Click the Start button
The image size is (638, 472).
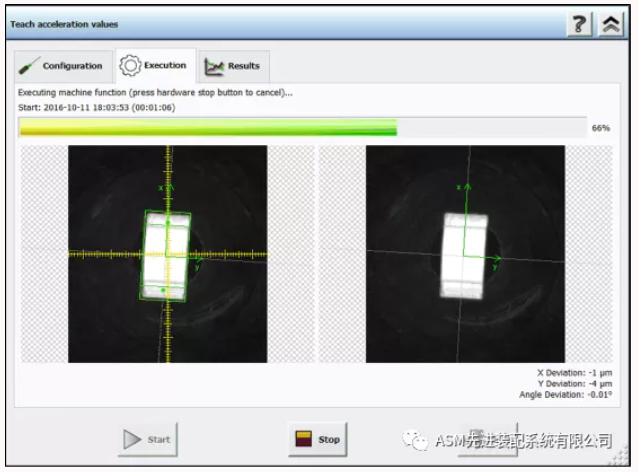[x=148, y=439]
